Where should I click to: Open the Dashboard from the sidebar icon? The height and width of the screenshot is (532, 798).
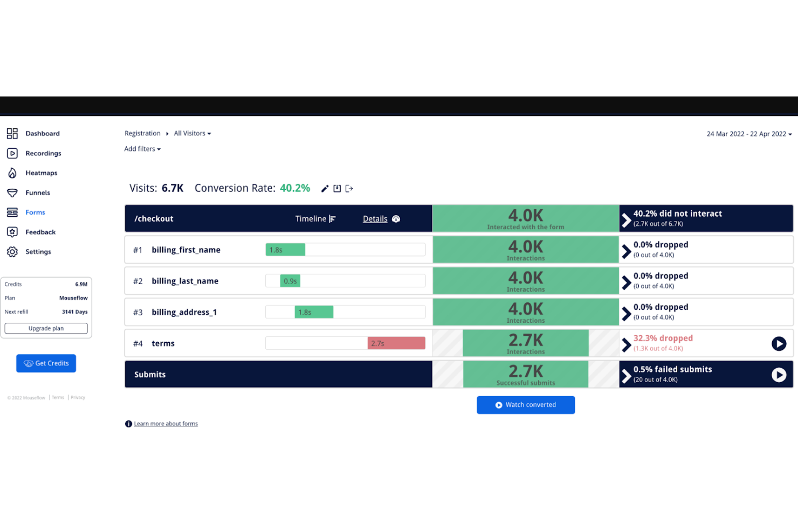pos(12,133)
